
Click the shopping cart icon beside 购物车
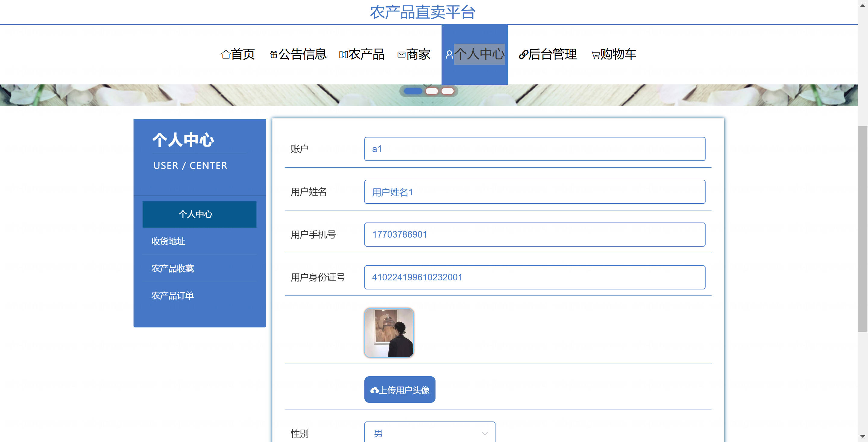point(596,55)
